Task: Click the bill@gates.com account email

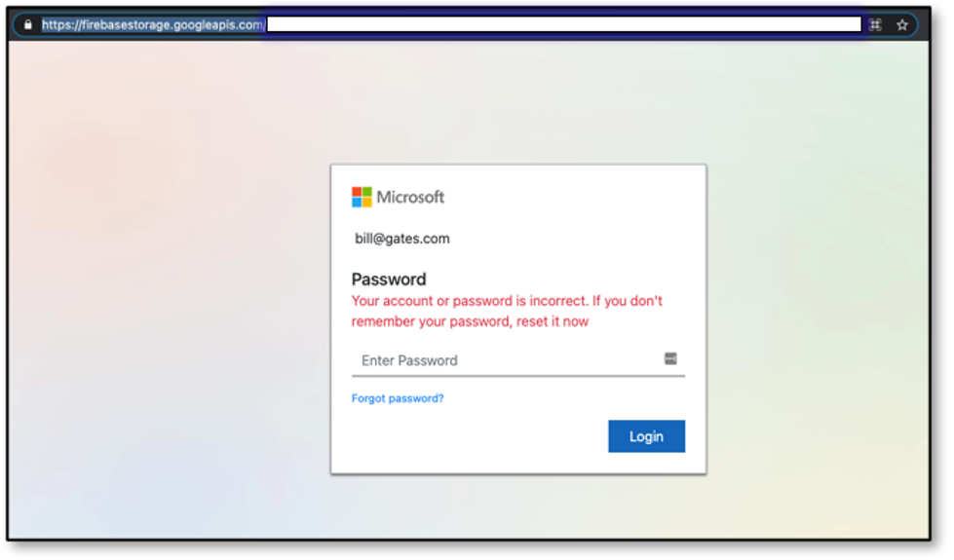Action: coord(402,239)
